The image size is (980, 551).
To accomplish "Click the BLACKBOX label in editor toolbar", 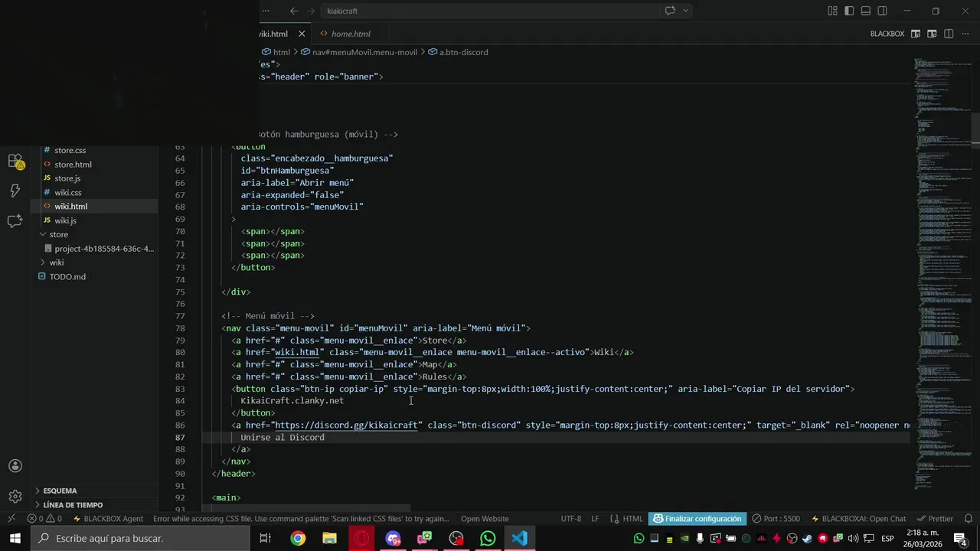I will coord(887,34).
